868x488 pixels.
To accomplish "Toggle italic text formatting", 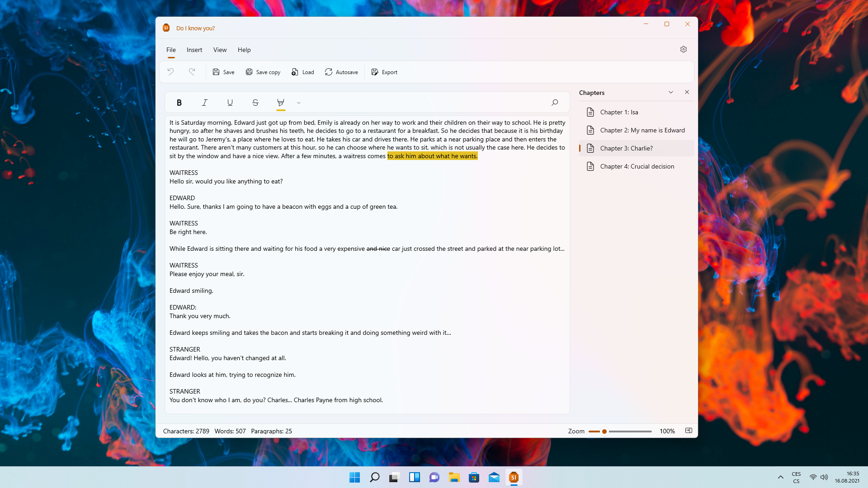I will [204, 103].
